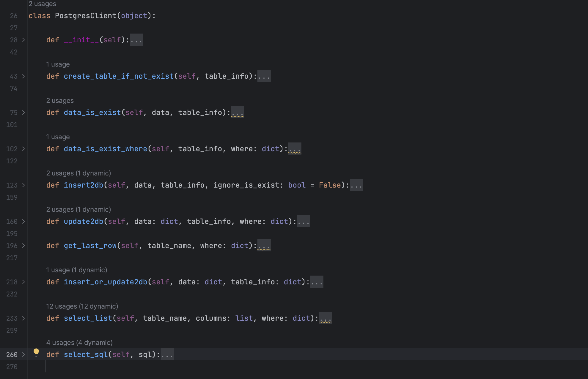Click the update2db method name
Image resolution: width=588 pixels, height=379 pixels.
(x=84, y=221)
